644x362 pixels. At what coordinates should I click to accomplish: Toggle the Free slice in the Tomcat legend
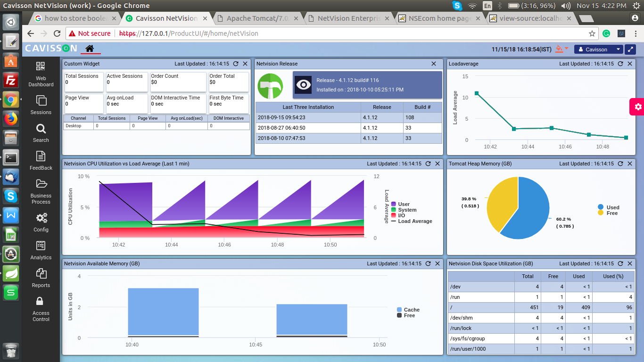608,213
